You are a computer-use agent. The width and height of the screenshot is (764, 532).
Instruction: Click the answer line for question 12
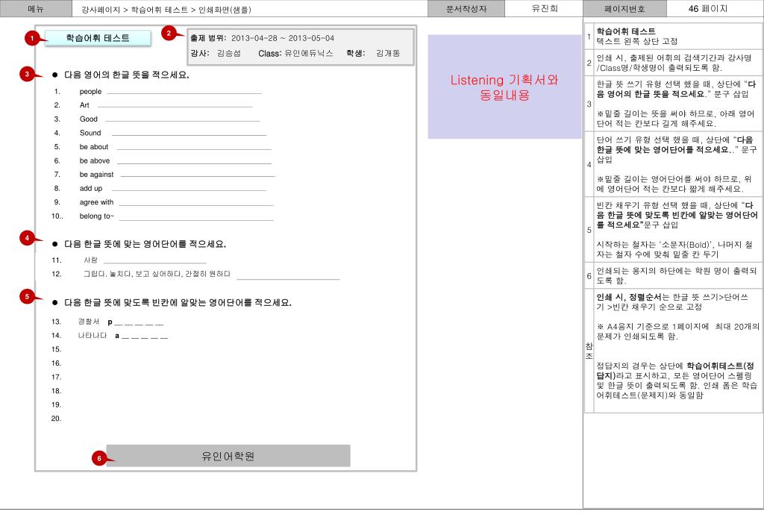(288, 279)
